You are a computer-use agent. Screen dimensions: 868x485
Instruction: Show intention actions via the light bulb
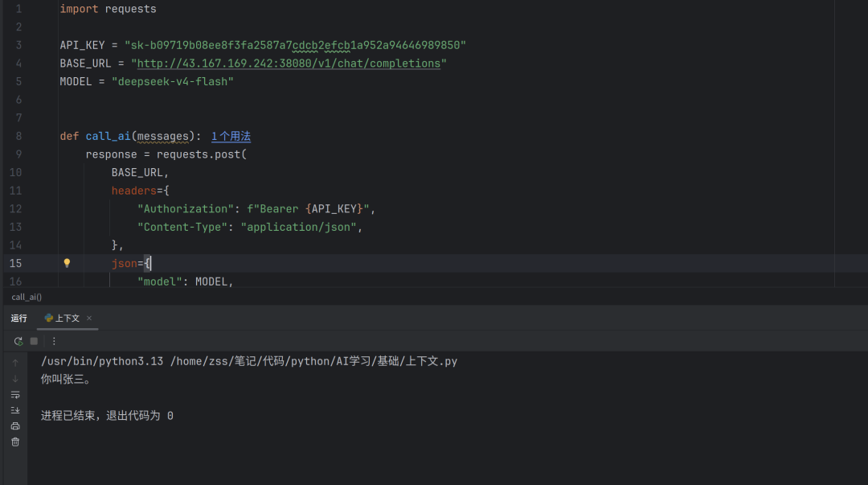67,263
